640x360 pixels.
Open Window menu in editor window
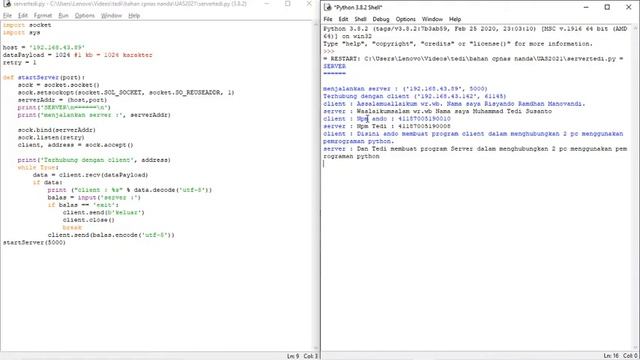[x=111, y=16]
